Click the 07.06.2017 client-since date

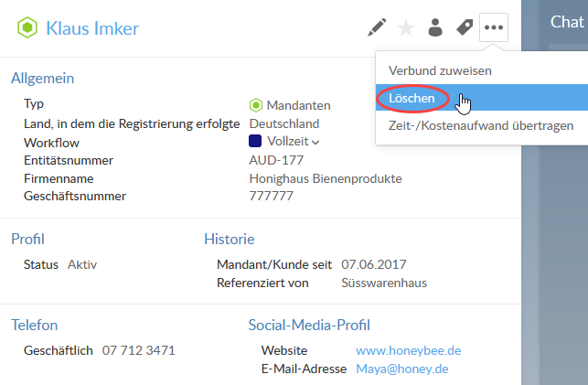[373, 264]
